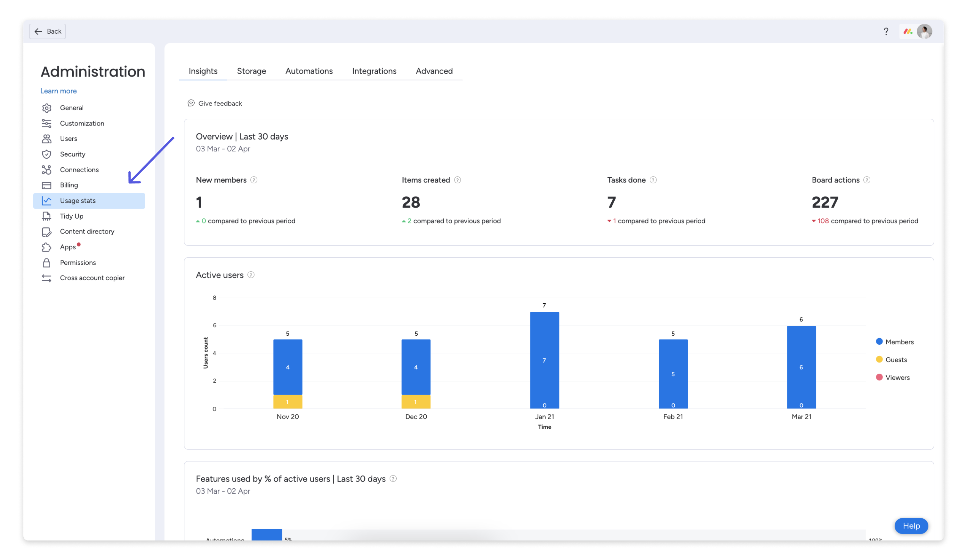Screen dimensions: 967x560
Task: Open Cross account copier
Action: pos(92,278)
